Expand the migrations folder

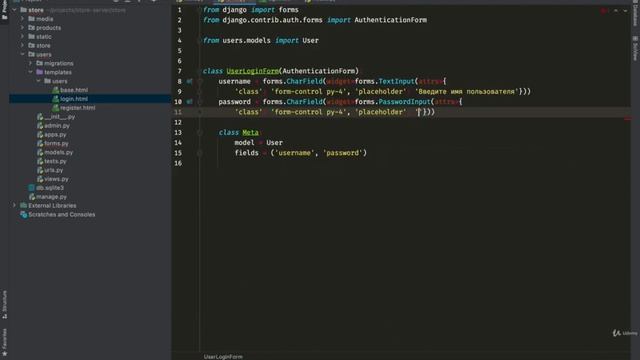[31, 63]
